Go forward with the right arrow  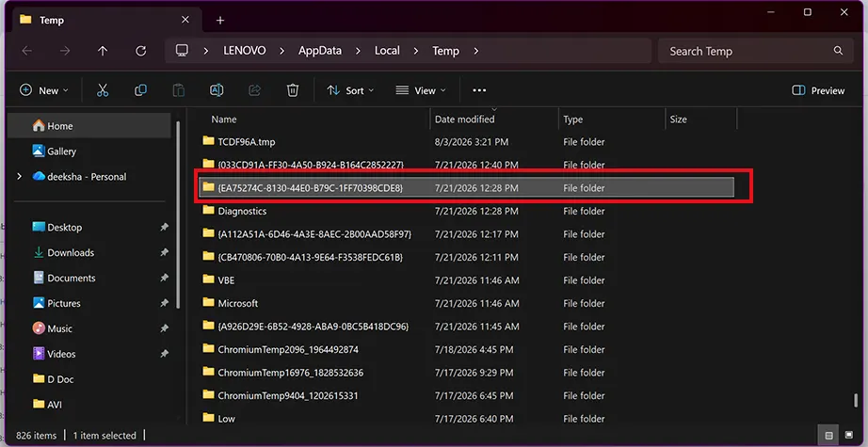[65, 51]
